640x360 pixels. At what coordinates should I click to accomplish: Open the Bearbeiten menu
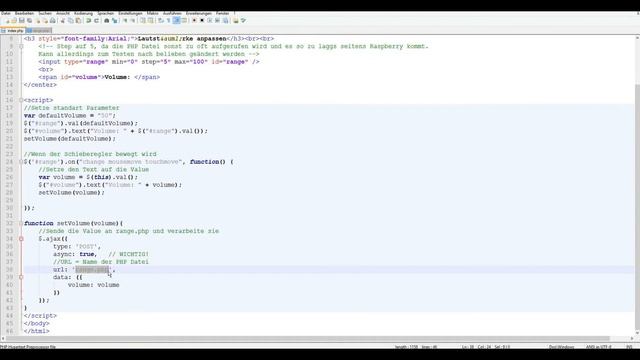tap(24, 13)
